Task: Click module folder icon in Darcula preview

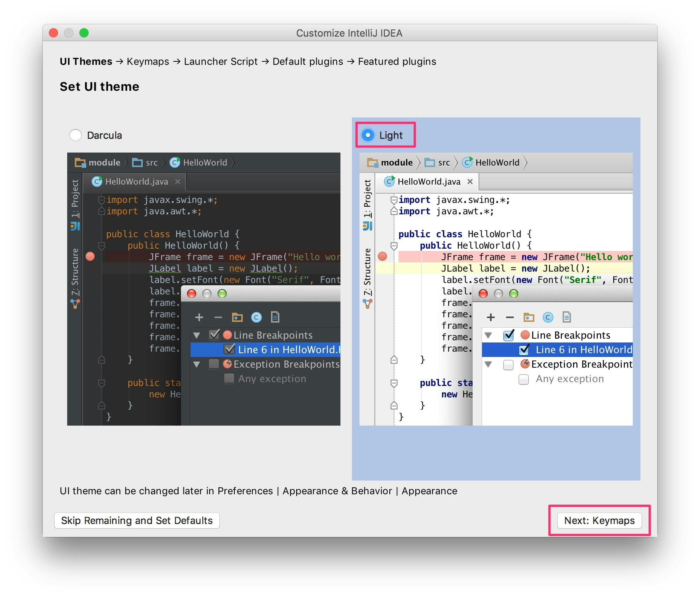Action: (x=80, y=163)
